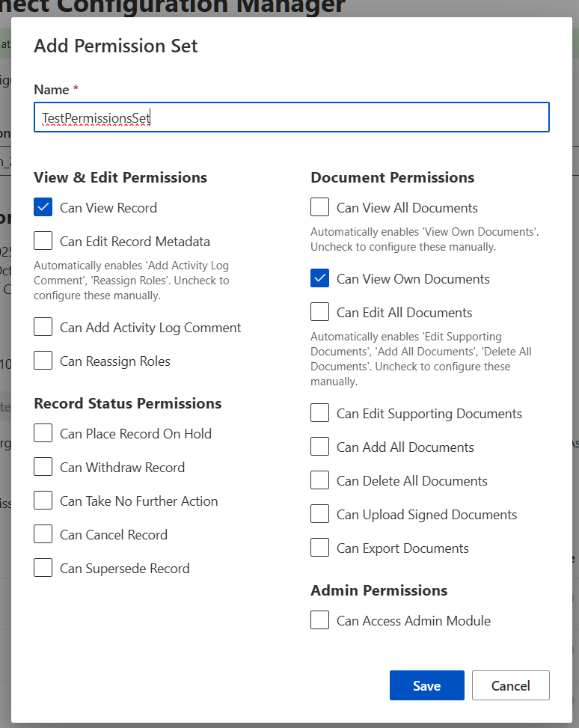Save the new permission set
Screen dimensions: 579x728
(x=426, y=685)
